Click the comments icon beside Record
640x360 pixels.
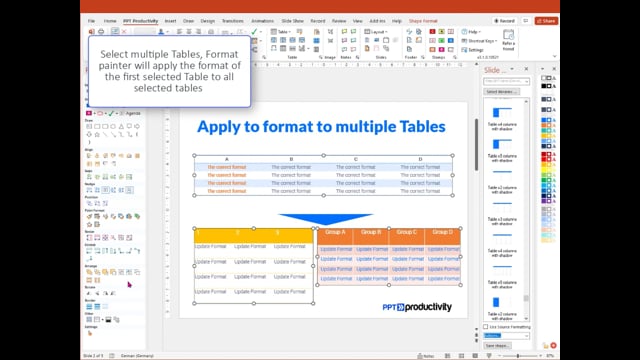(526, 21)
